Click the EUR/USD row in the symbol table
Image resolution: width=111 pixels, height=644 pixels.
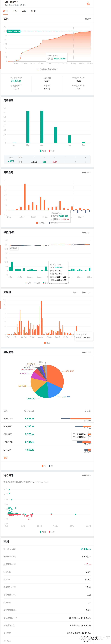pos(47,427)
